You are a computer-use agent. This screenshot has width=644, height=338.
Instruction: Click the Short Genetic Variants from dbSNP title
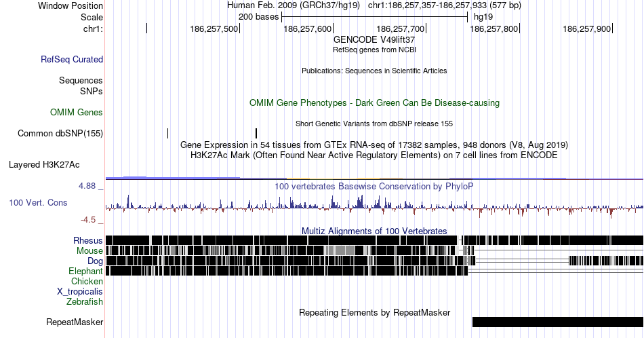coord(374,124)
